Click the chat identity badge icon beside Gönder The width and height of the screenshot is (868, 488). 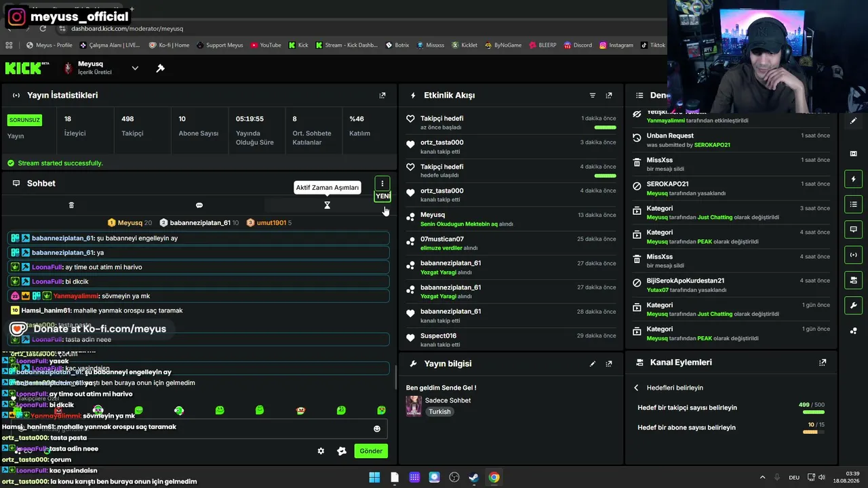pos(342,451)
